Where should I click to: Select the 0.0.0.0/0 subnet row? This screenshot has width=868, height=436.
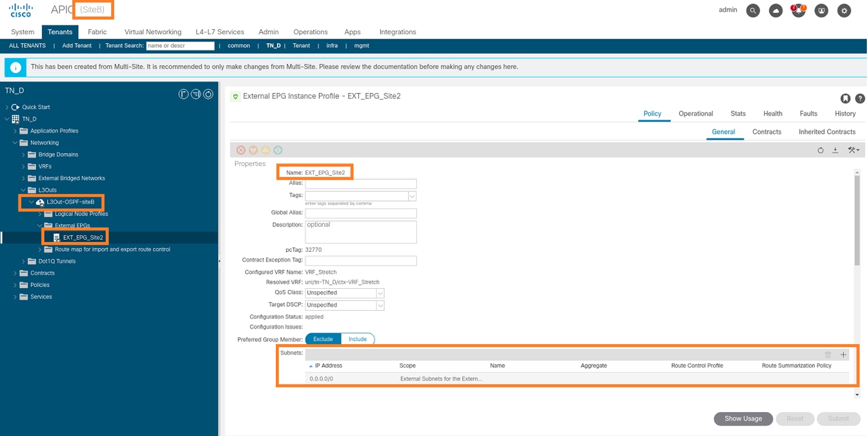[577, 379]
